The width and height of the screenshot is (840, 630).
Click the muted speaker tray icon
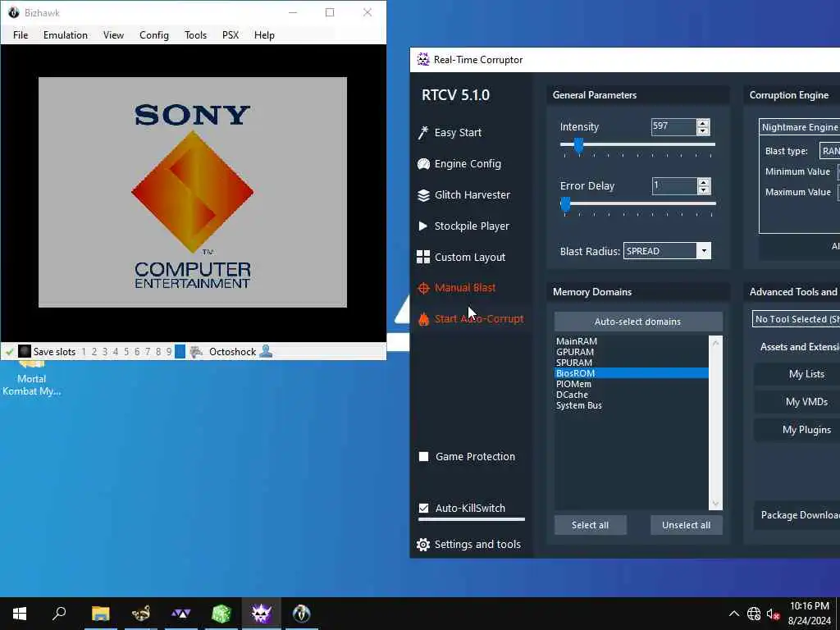pyautogui.click(x=773, y=614)
